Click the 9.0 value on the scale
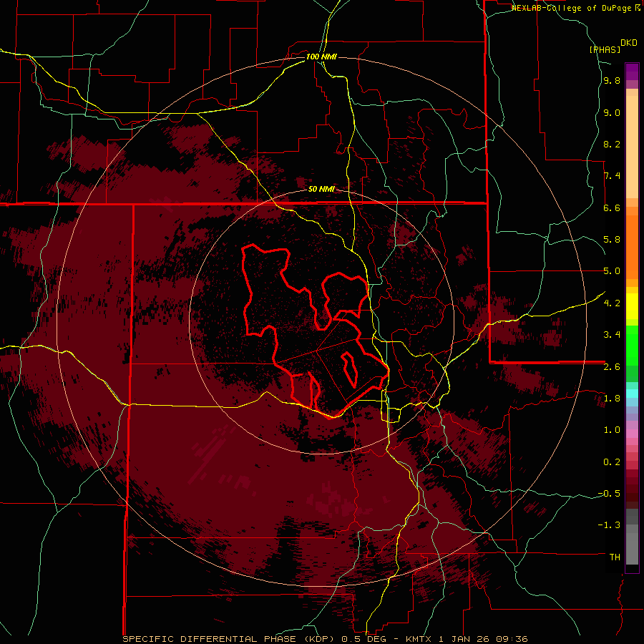 pos(612,112)
